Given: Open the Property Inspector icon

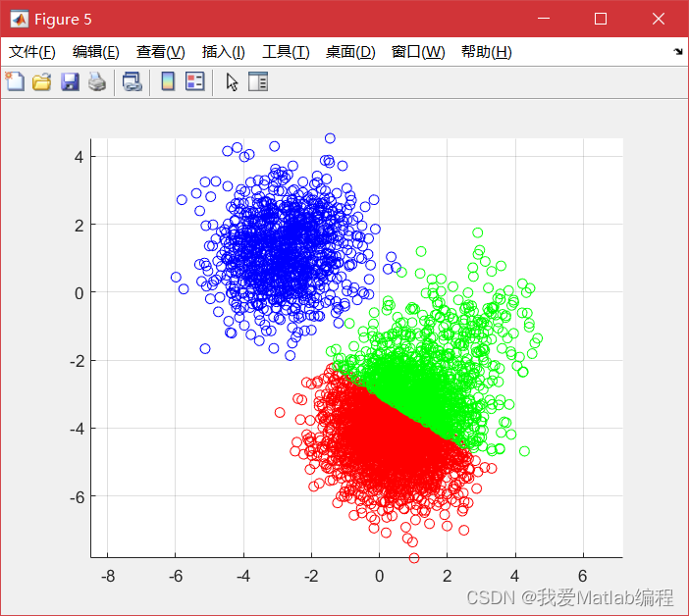Looking at the screenshot, I should pos(258,81).
